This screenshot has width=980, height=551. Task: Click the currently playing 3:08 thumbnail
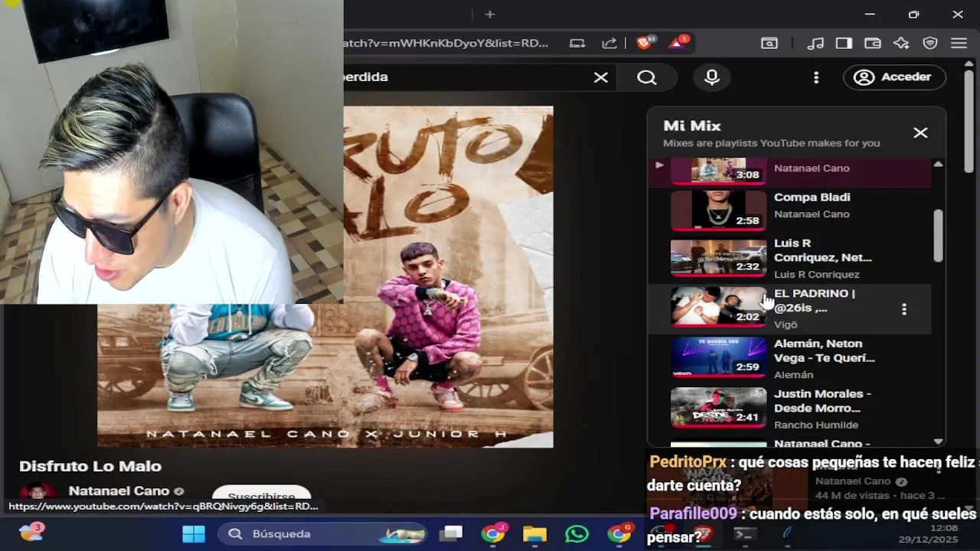pyautogui.click(x=718, y=170)
